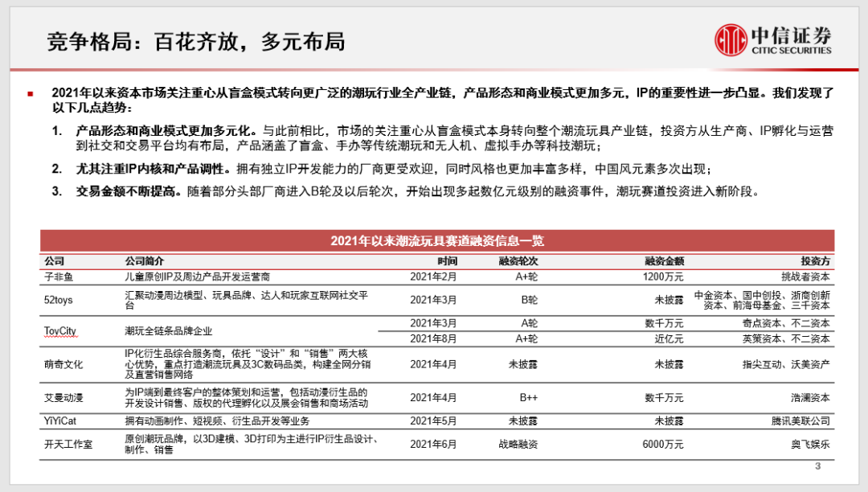
Task: Click the investor cell 腾讯美联公司
Action: pos(801,421)
